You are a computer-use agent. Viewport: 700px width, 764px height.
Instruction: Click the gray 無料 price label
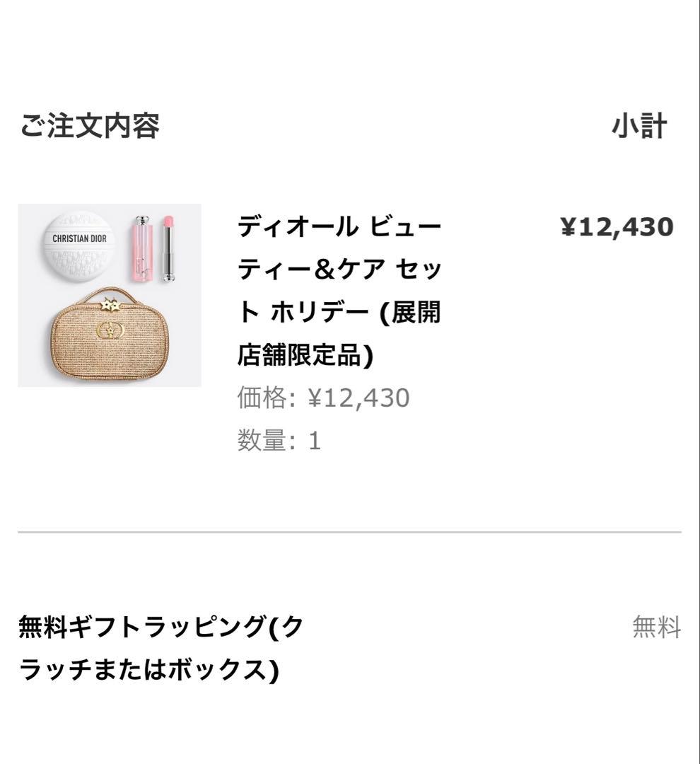click(656, 627)
